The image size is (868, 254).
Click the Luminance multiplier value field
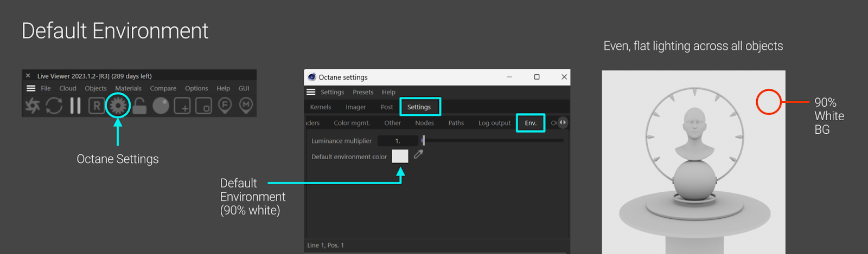pyautogui.click(x=398, y=141)
